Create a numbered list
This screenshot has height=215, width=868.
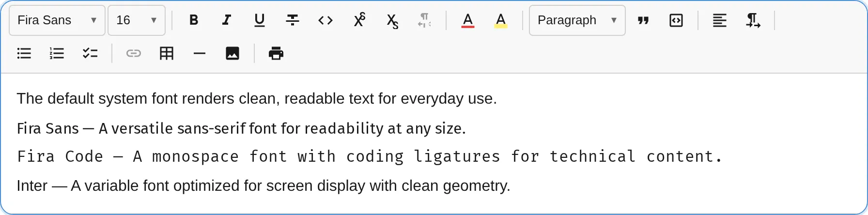[57, 53]
